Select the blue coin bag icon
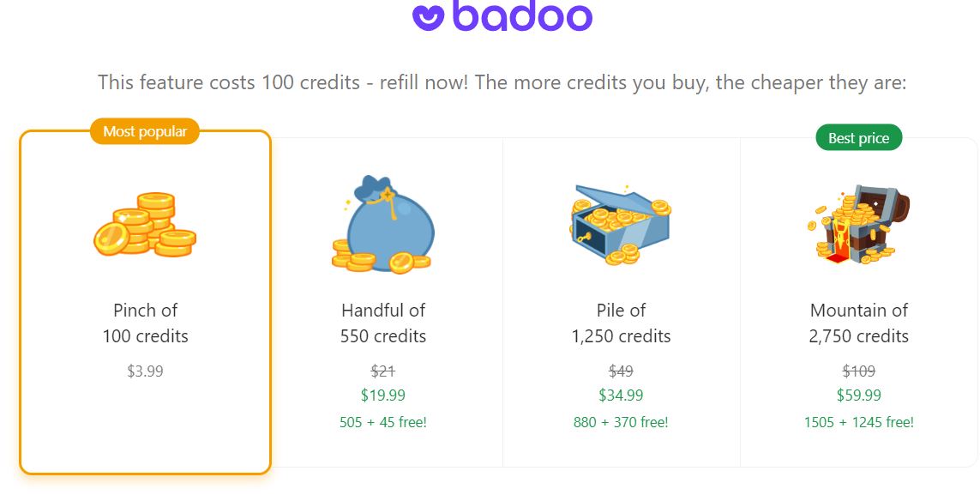This screenshot has height=495, width=980. (x=382, y=224)
